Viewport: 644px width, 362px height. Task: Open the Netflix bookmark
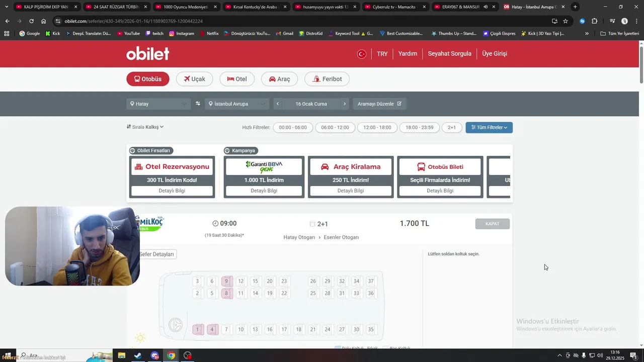point(209,34)
